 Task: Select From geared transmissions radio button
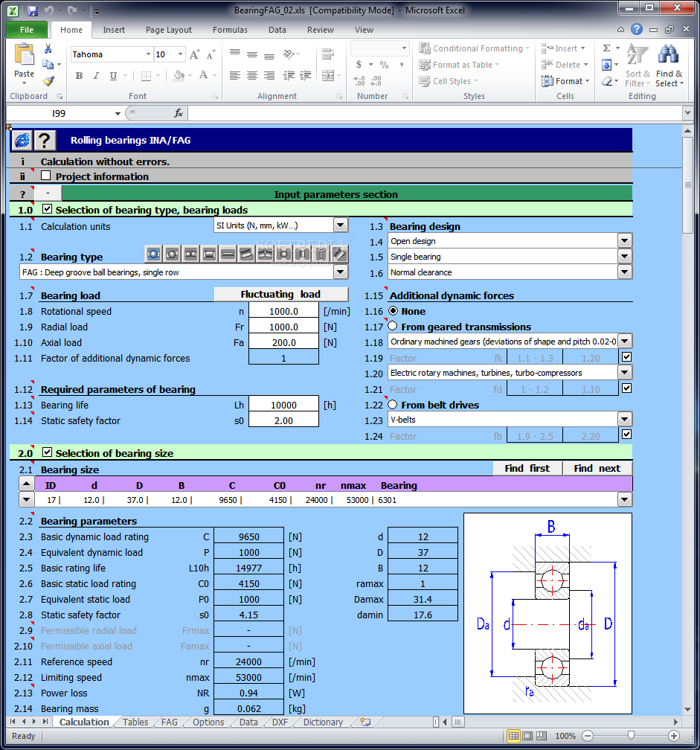tap(393, 326)
